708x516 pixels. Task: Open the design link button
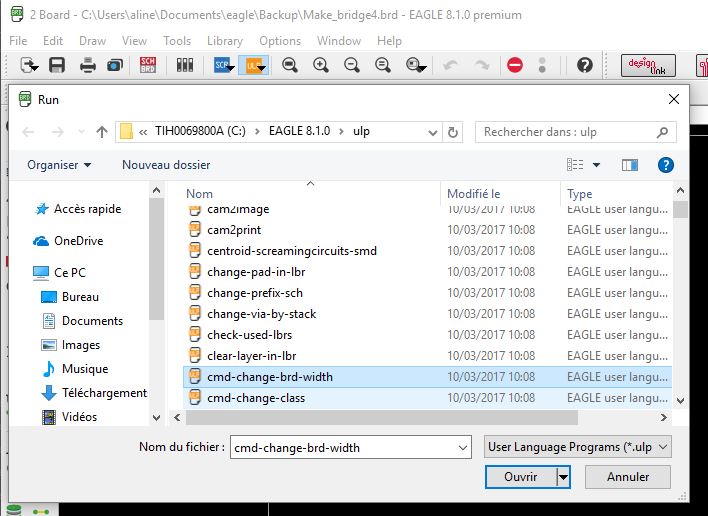648,66
